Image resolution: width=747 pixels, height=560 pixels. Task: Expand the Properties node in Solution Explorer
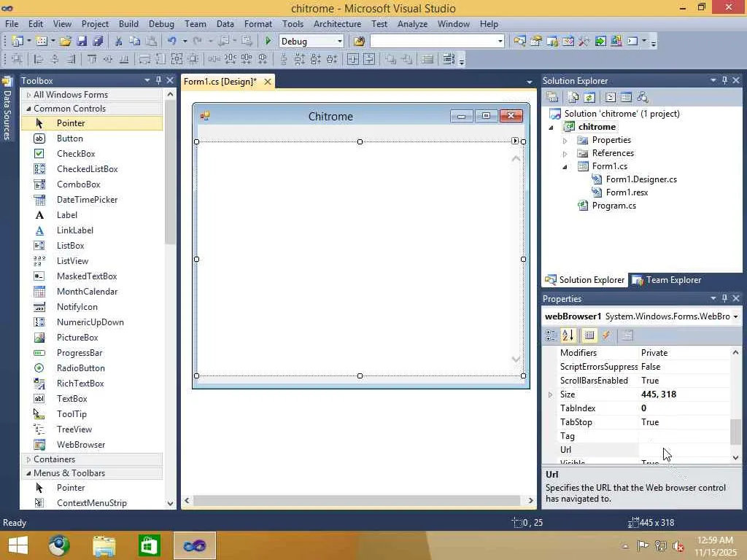click(x=565, y=141)
